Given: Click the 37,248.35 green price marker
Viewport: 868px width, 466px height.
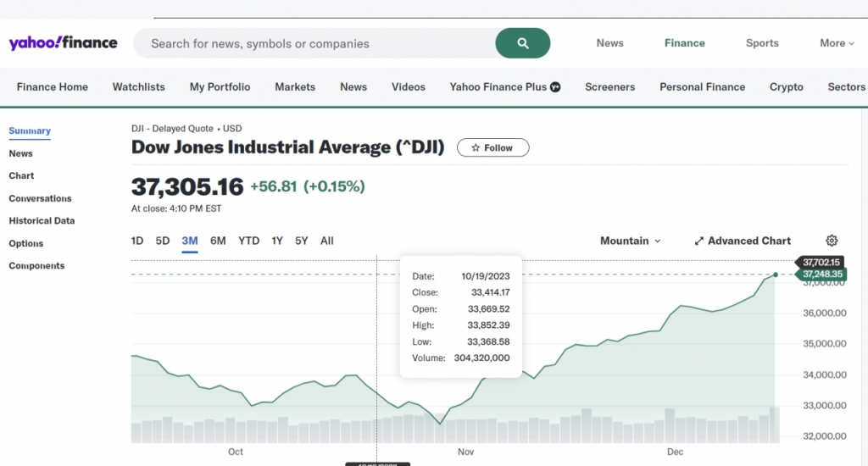Looking at the screenshot, I should coord(822,275).
